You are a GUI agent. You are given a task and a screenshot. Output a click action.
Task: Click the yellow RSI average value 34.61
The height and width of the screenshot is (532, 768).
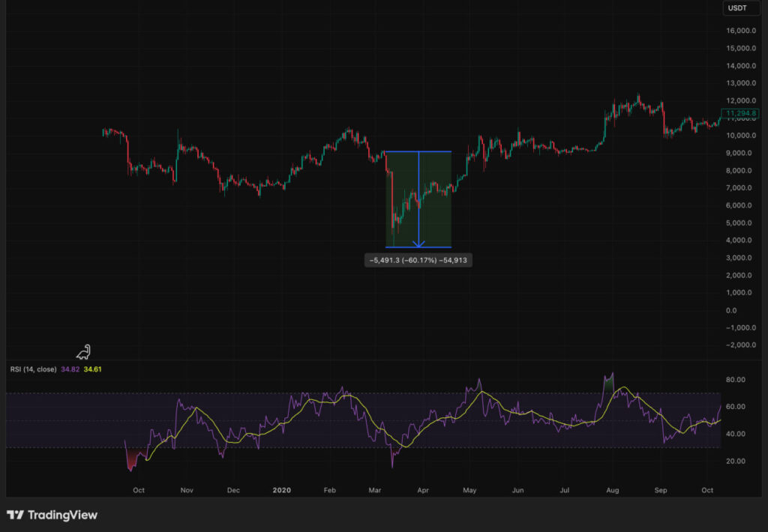(x=93, y=369)
